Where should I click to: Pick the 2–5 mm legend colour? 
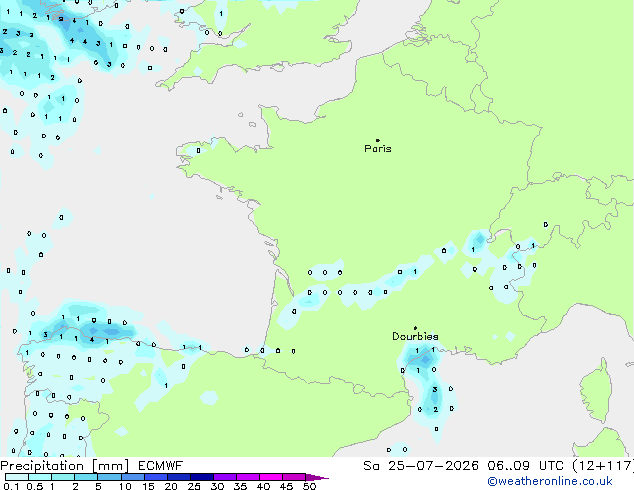tap(86, 477)
